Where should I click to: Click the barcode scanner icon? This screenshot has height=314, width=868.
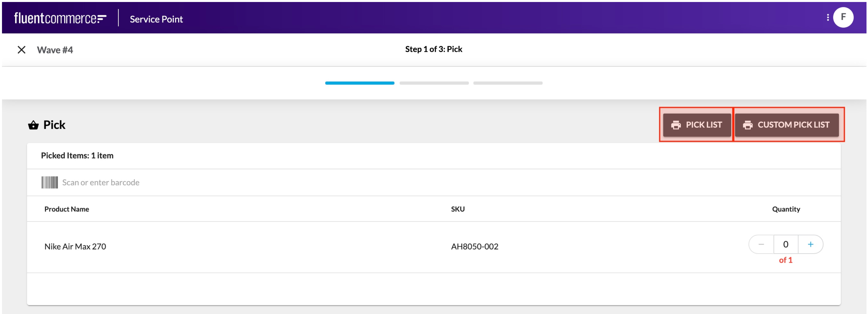(x=50, y=182)
